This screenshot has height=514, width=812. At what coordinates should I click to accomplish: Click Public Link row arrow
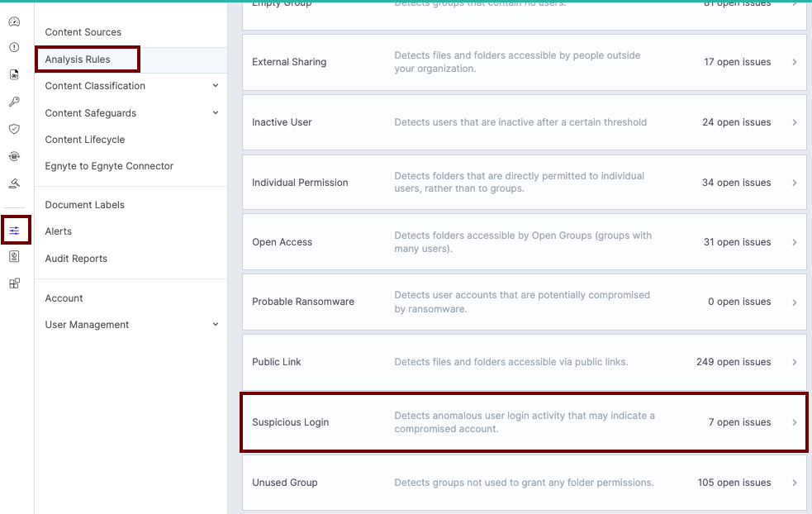tap(795, 362)
